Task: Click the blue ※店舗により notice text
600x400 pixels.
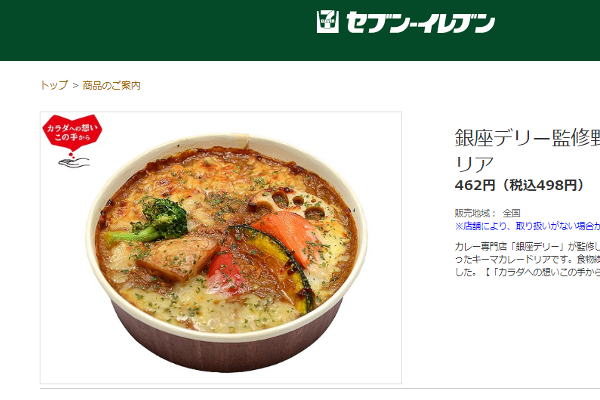Action: tap(527, 226)
